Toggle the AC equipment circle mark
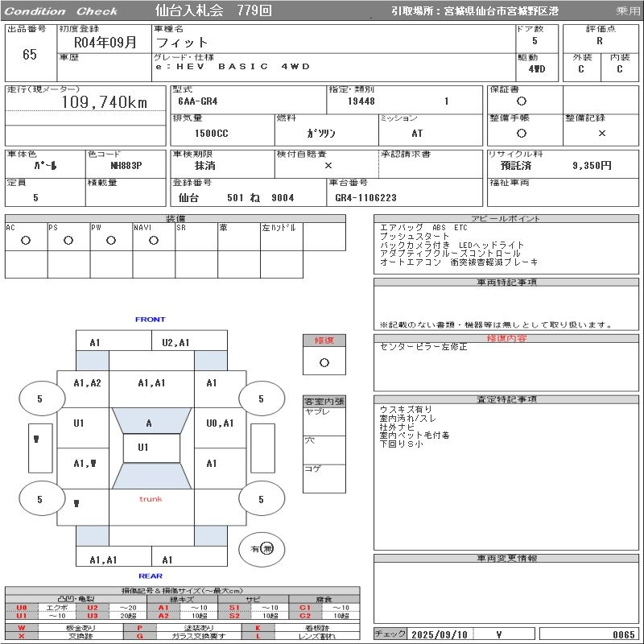 click(x=26, y=240)
